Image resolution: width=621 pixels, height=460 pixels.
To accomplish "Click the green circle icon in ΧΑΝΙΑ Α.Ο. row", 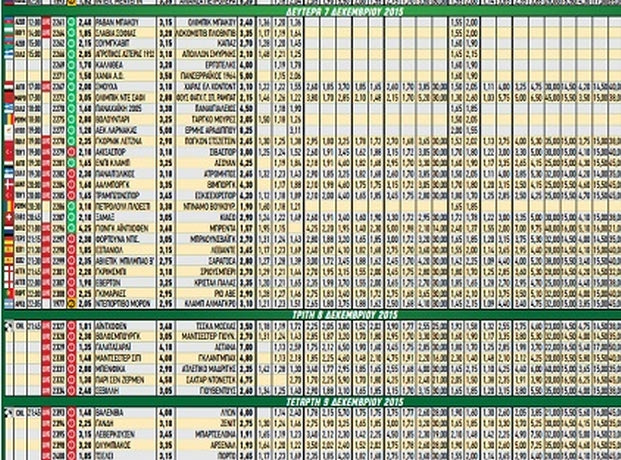I will coord(71,76).
